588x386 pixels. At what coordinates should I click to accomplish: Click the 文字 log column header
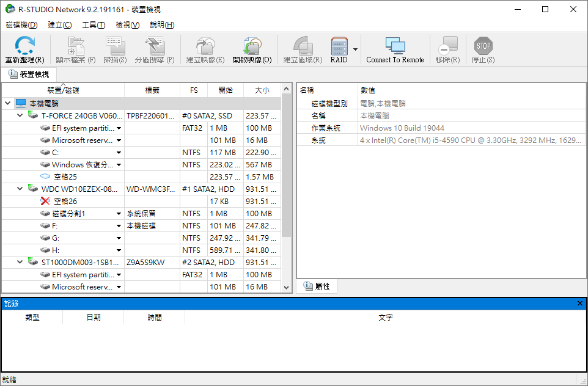tap(386, 318)
